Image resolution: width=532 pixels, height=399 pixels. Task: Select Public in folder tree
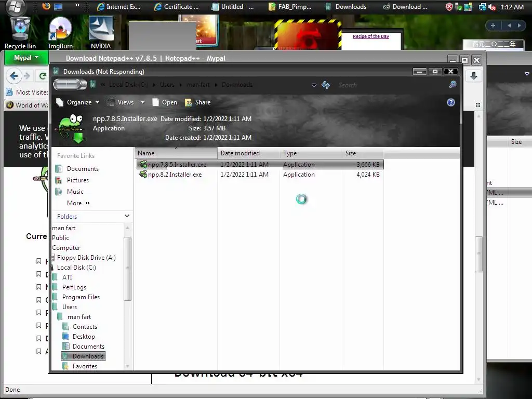[60, 238]
